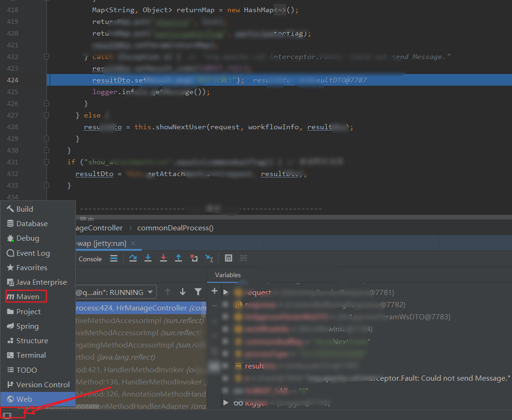Screen dimensions: 512x420
Task: Click the Step Over debugger icon
Action: 133,258
